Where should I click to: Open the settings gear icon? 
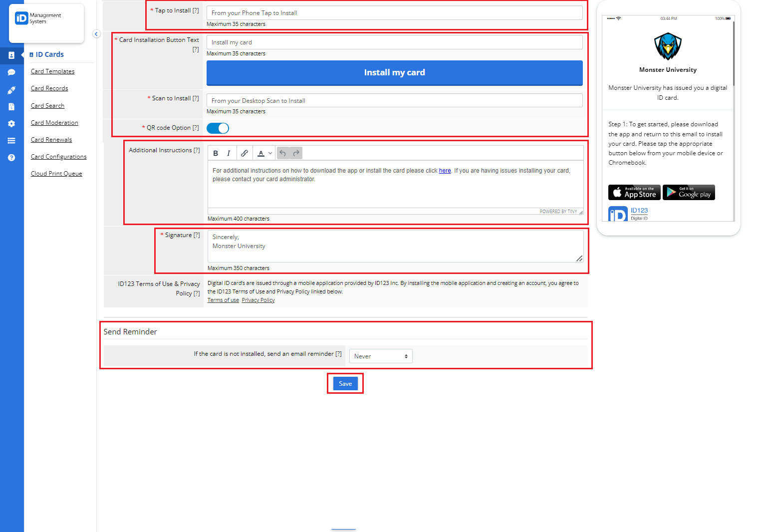pyautogui.click(x=11, y=124)
